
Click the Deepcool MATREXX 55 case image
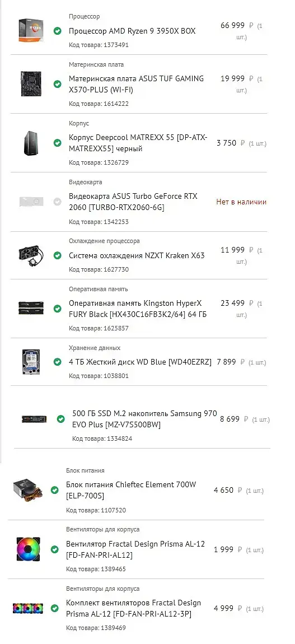point(31,143)
